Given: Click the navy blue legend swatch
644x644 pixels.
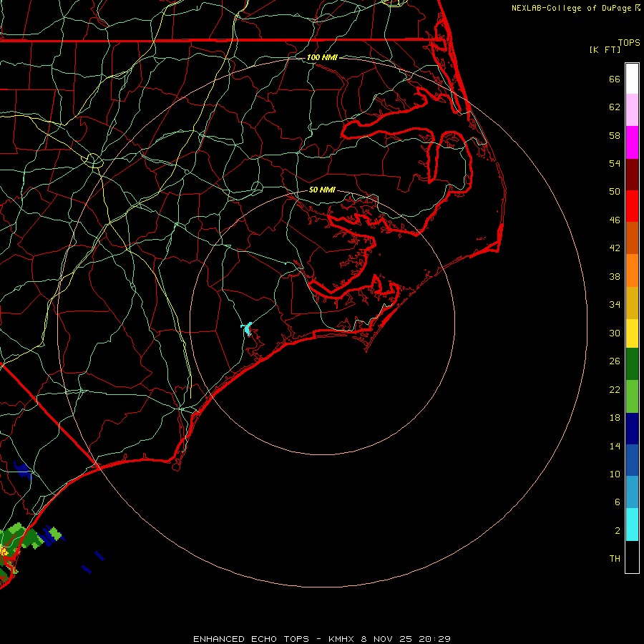Looking at the screenshot, I should pos(632,429).
